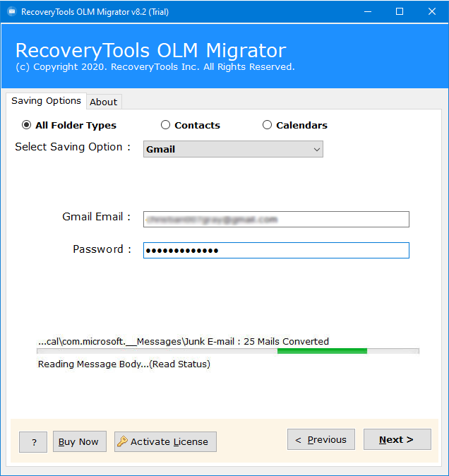Click into the Password field
This screenshot has width=449, height=476.
coord(276,251)
